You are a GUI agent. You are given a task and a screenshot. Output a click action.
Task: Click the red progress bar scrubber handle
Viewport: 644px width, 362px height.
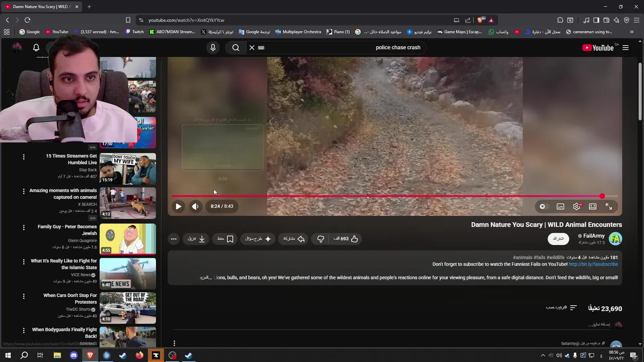(602, 196)
